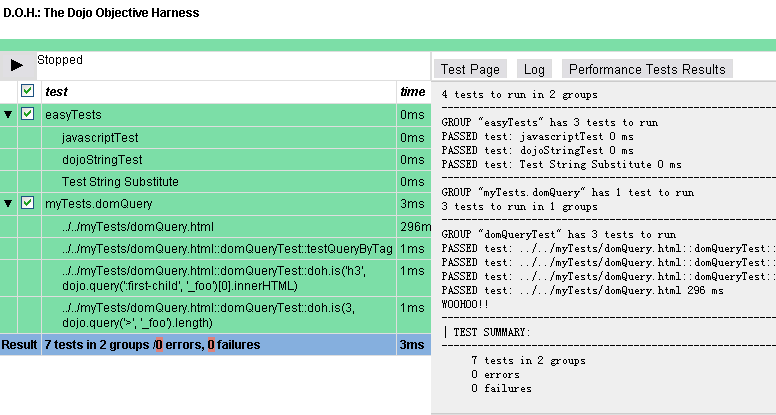The image size is (776, 415).
Task: Switch to the Log tab
Action: [x=534, y=69]
